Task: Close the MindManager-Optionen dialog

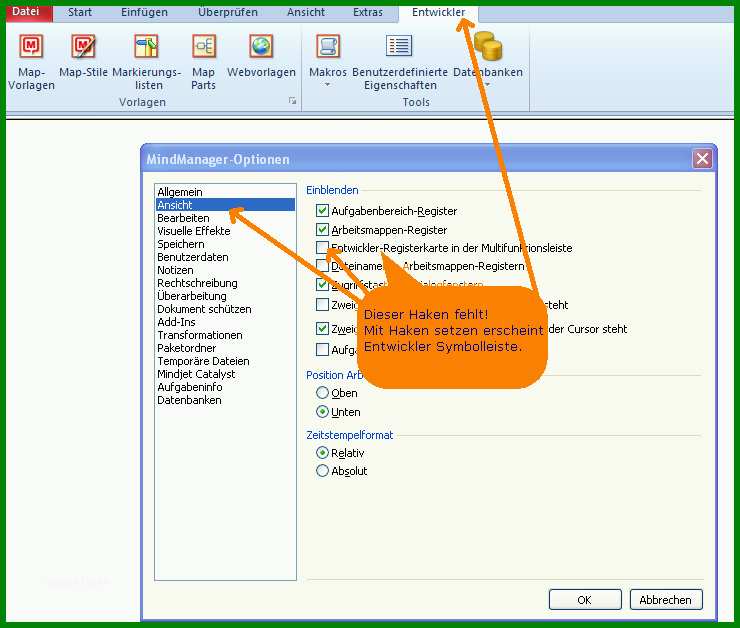Action: (702, 159)
